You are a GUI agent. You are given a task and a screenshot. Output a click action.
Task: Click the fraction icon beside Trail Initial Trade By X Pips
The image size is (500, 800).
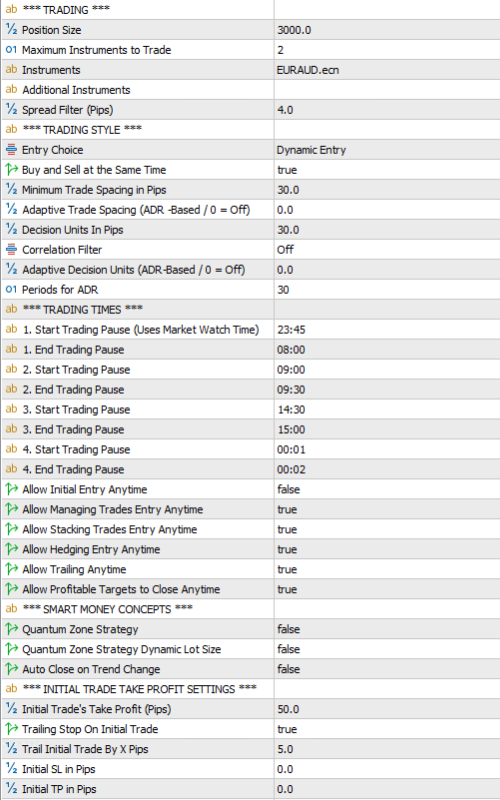[11, 749]
